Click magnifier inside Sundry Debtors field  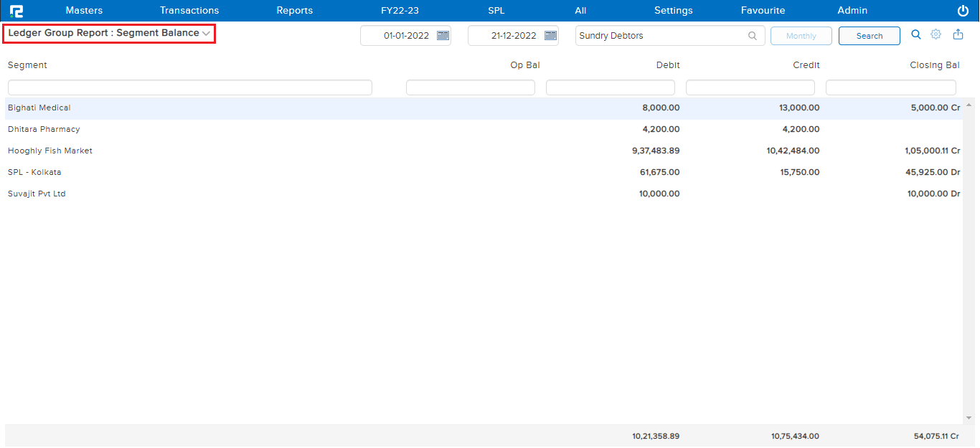click(x=752, y=36)
